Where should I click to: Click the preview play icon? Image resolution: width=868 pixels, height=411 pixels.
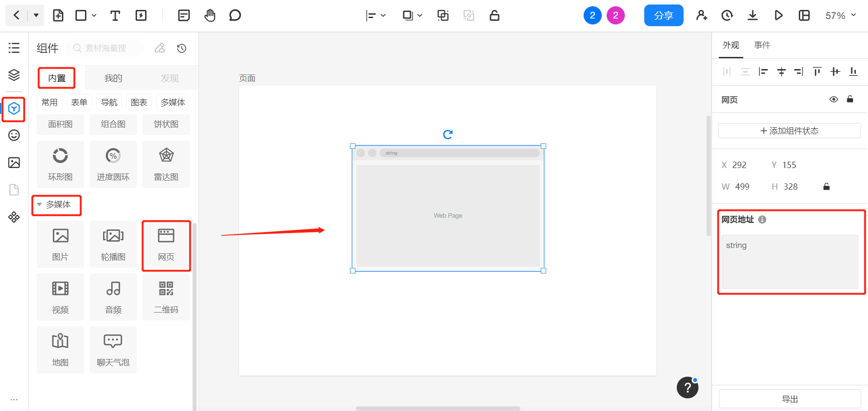coord(778,16)
